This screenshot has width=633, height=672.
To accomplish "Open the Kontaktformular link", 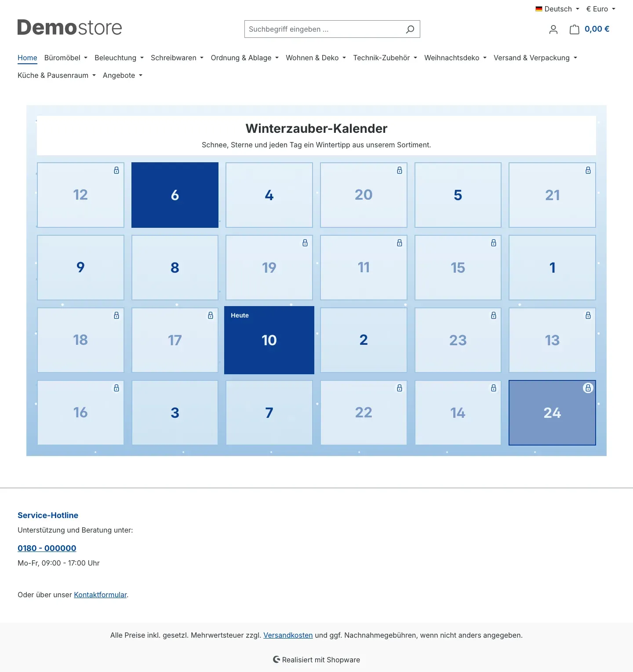I will click(100, 595).
